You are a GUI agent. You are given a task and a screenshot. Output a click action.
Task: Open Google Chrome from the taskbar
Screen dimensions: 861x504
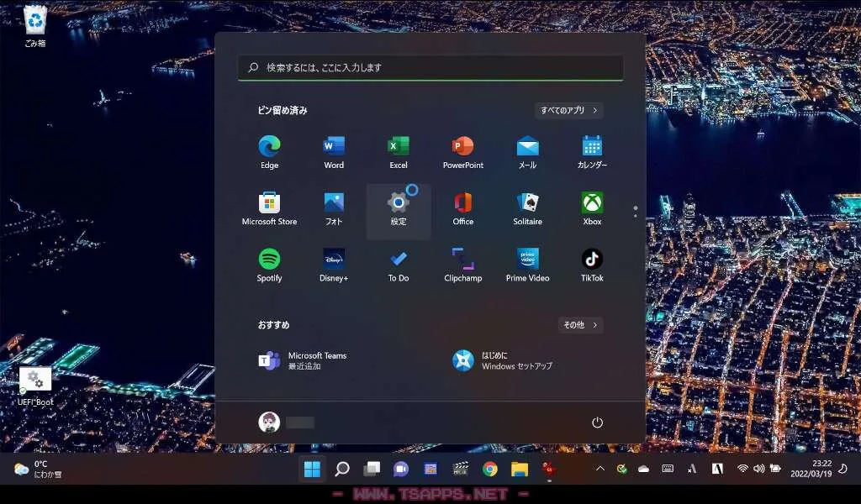[489, 469]
